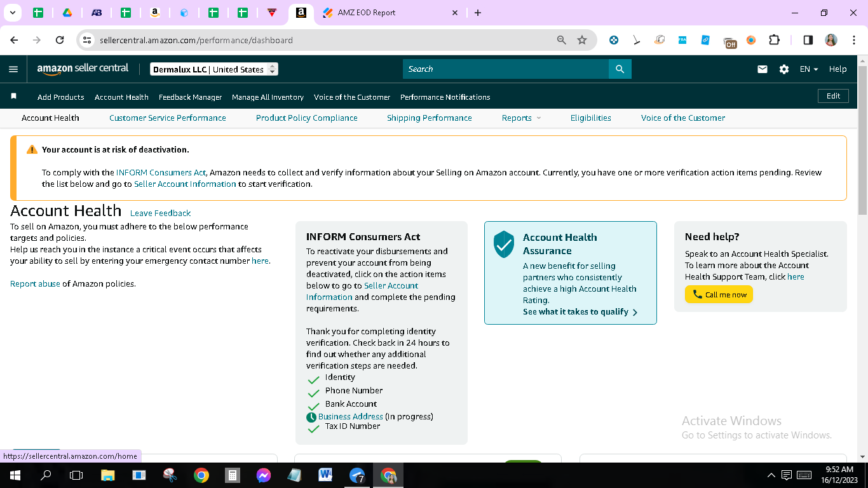Open File Explorer from the taskbar
The height and width of the screenshot is (488, 868).
click(107, 475)
